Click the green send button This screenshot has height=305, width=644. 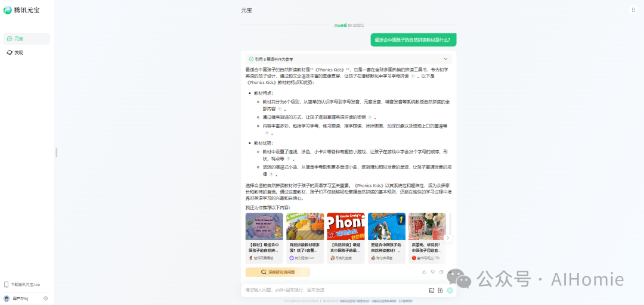[x=450, y=291]
